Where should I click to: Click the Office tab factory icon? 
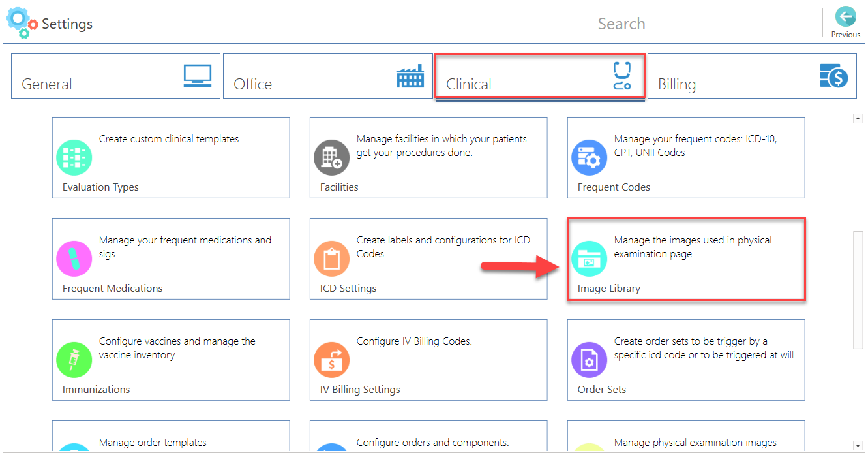[x=410, y=76]
